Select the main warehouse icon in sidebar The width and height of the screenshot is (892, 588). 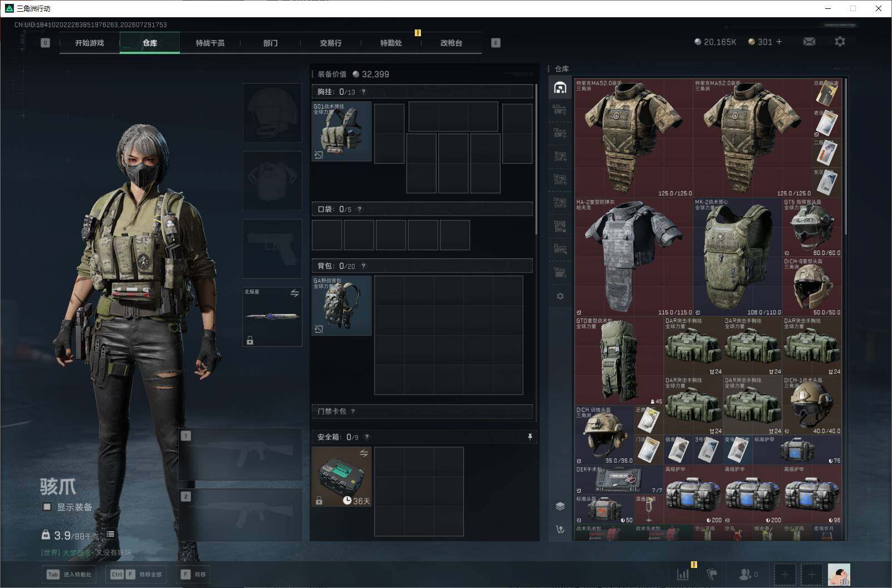click(560, 87)
